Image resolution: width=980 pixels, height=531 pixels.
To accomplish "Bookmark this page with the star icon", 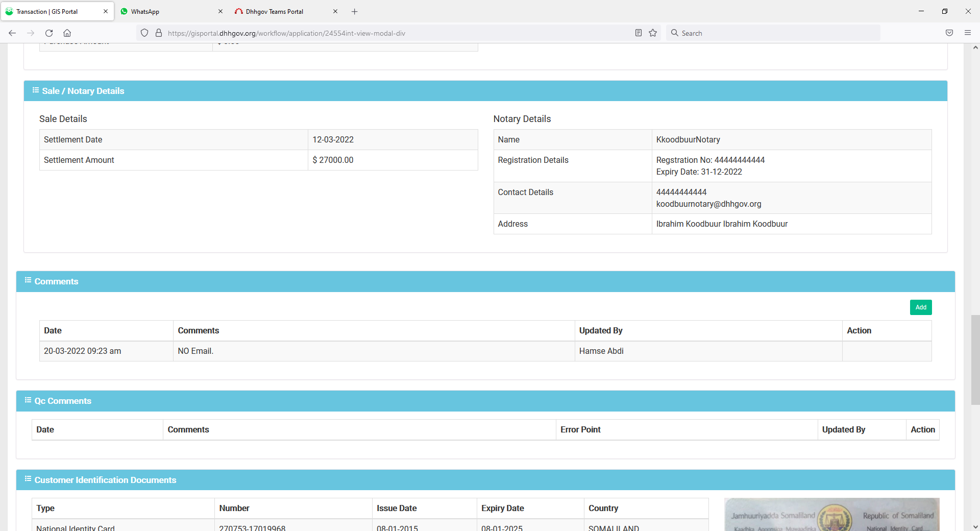I will [653, 33].
